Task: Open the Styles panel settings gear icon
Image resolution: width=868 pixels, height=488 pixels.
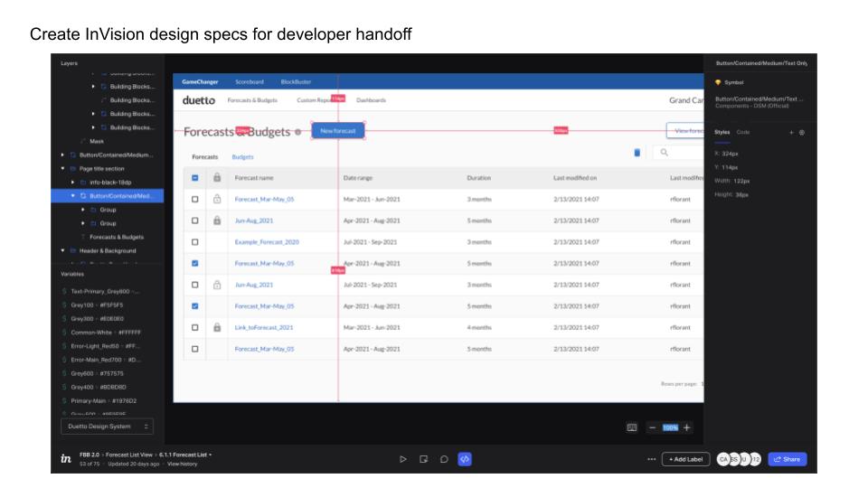Action: pyautogui.click(x=802, y=132)
